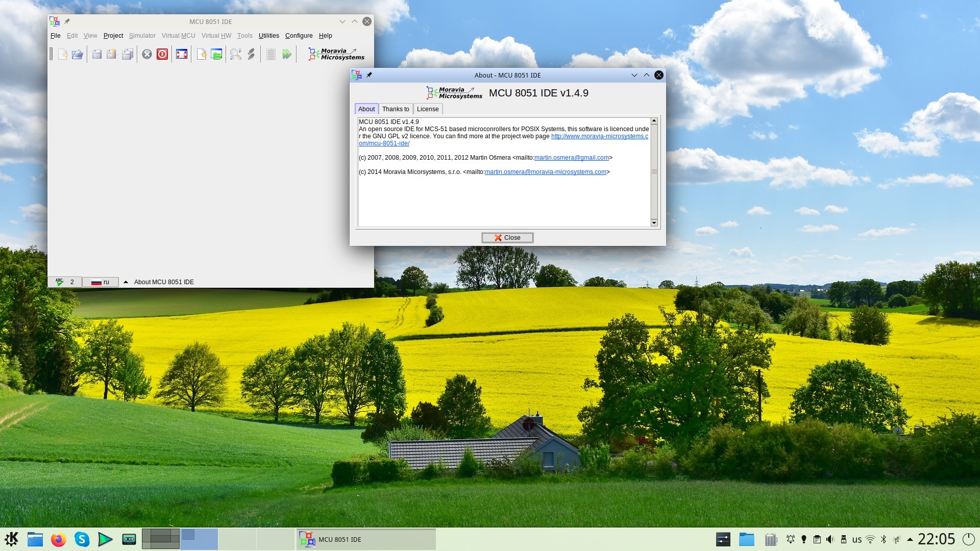Click Moravia Microsystems logo in toolbar

(x=336, y=54)
